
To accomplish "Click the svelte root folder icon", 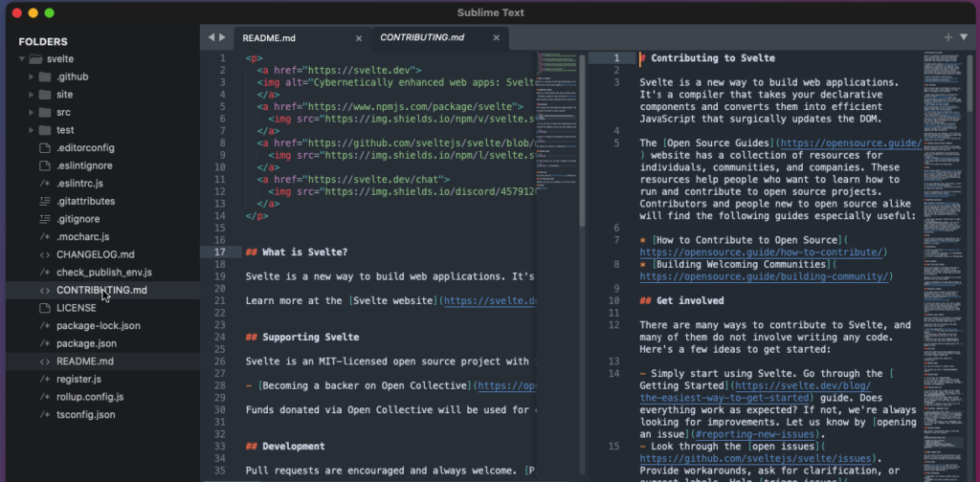I will point(36,59).
